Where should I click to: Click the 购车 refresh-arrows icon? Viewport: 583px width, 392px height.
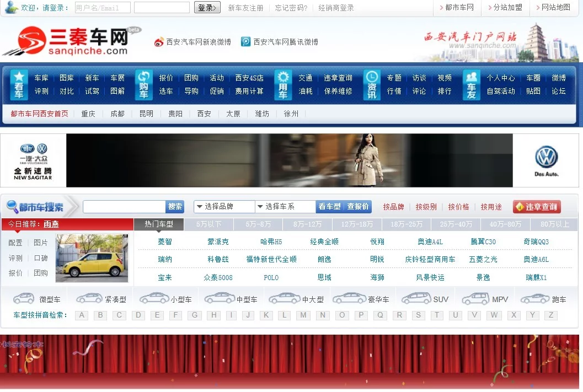click(x=144, y=85)
